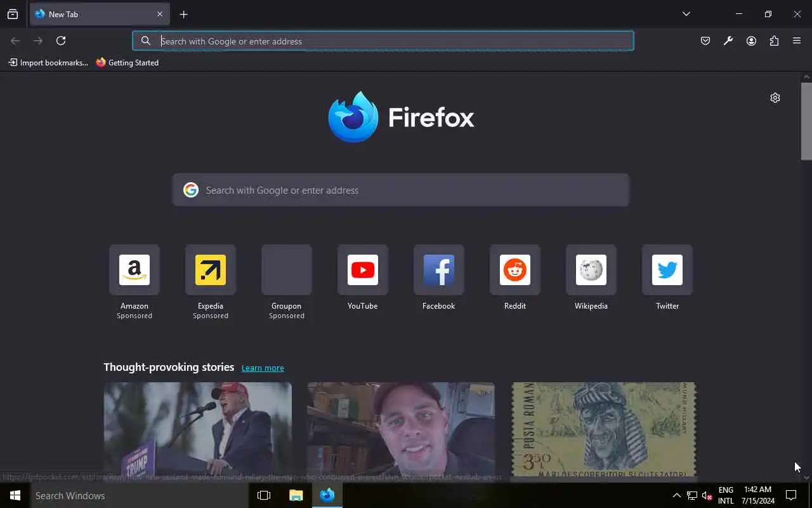Open new tab personalize gear icon
812x508 pixels.
[x=775, y=98]
